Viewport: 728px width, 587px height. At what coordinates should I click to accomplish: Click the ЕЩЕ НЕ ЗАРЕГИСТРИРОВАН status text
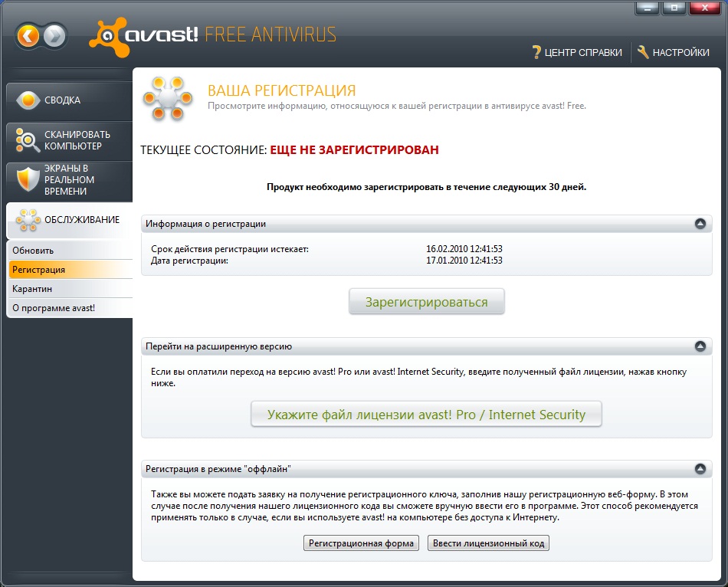coord(354,150)
